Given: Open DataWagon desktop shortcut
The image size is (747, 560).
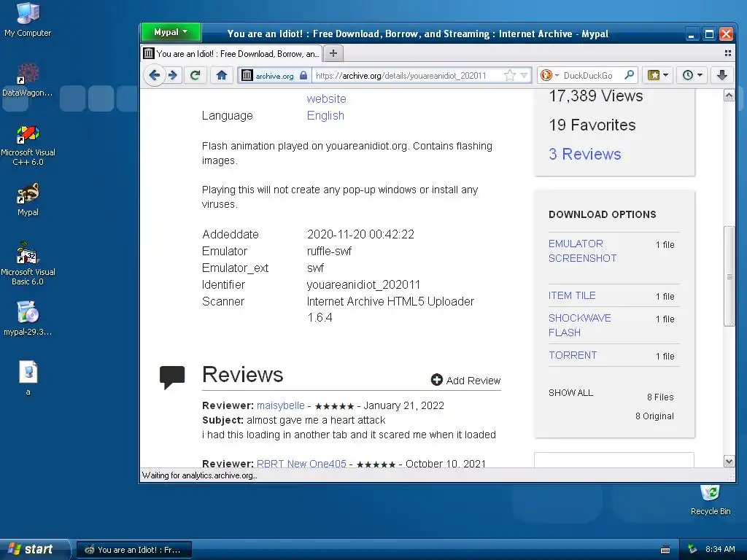Looking at the screenshot, I should pyautogui.click(x=28, y=80).
